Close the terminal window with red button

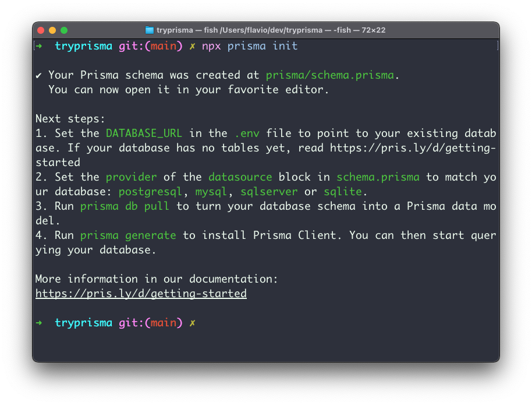point(41,30)
